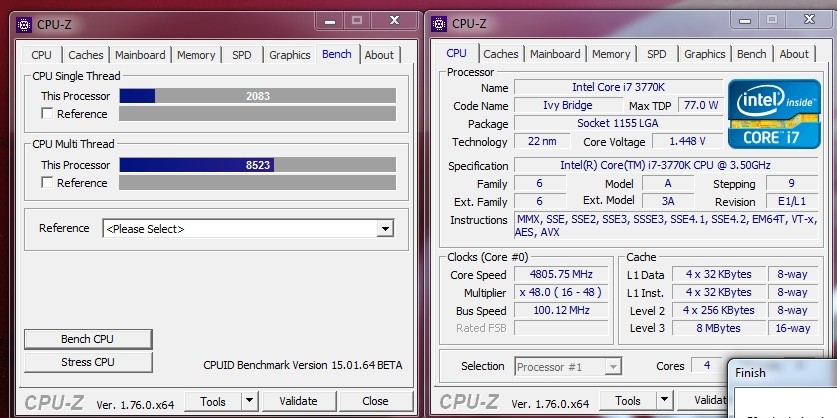Minimize the left CPU-Z window

(329, 21)
